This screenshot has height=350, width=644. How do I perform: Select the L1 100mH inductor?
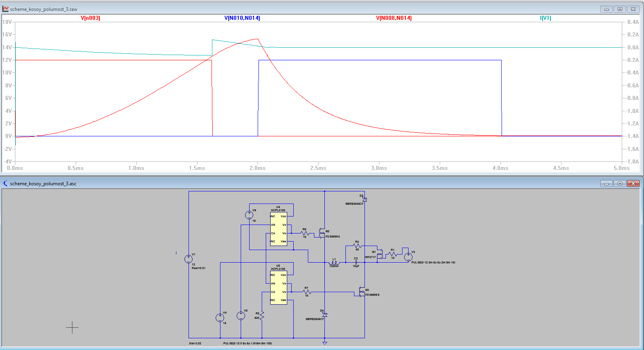pos(334,263)
